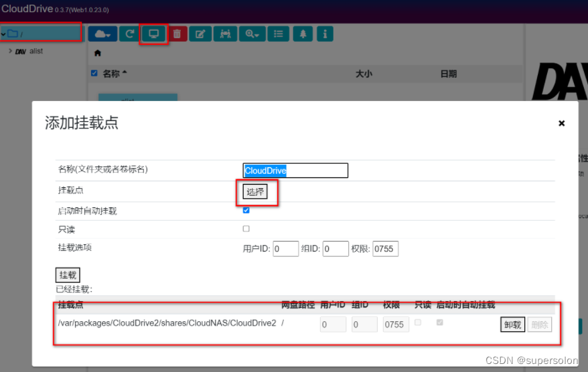Click the 权限 input field with 0755
588x372 pixels.
pos(386,249)
